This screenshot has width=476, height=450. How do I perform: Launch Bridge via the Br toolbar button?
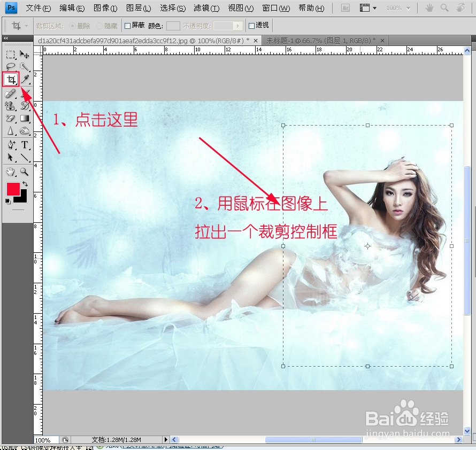[345, 8]
